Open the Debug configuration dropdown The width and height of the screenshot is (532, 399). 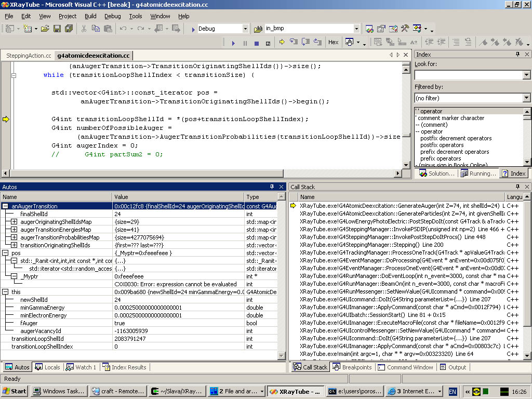[245, 29]
